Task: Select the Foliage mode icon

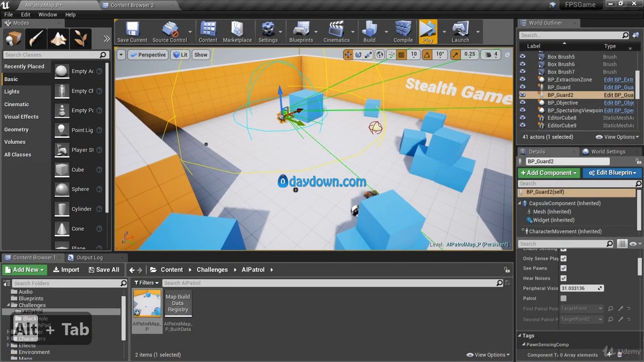Action: point(80,39)
